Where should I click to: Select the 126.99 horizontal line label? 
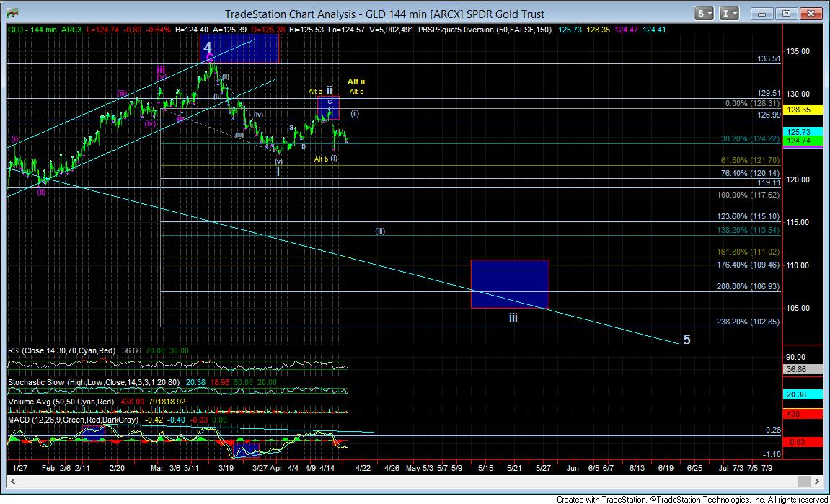point(769,115)
